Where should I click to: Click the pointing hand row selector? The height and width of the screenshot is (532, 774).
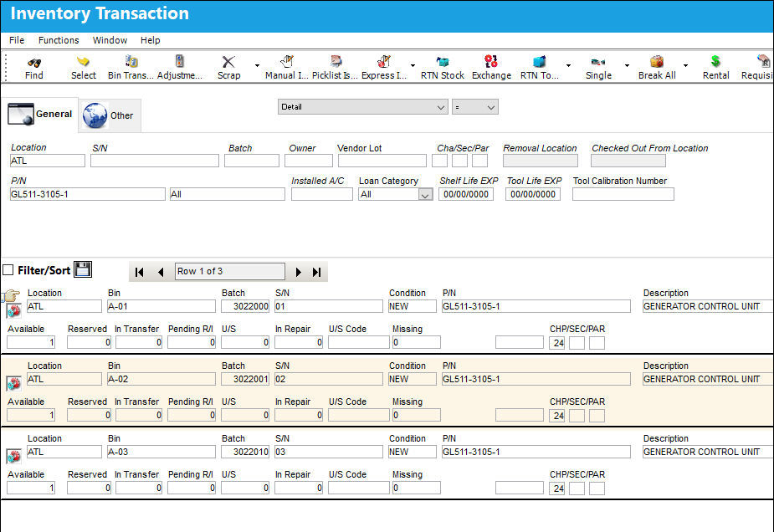pyautogui.click(x=11, y=295)
